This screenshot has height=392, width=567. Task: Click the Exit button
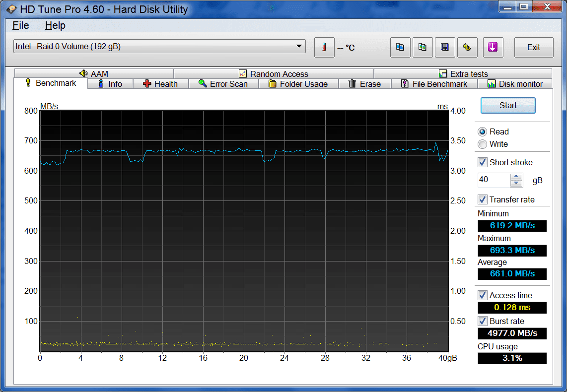534,47
